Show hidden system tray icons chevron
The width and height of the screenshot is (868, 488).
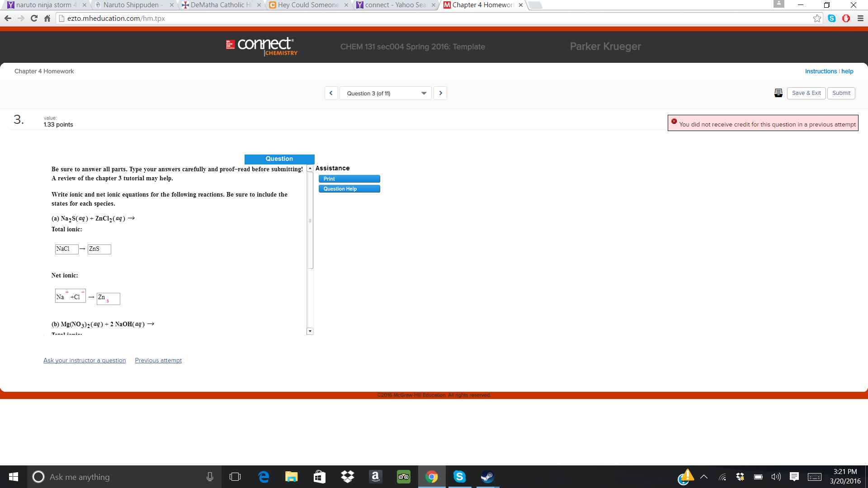(x=704, y=477)
